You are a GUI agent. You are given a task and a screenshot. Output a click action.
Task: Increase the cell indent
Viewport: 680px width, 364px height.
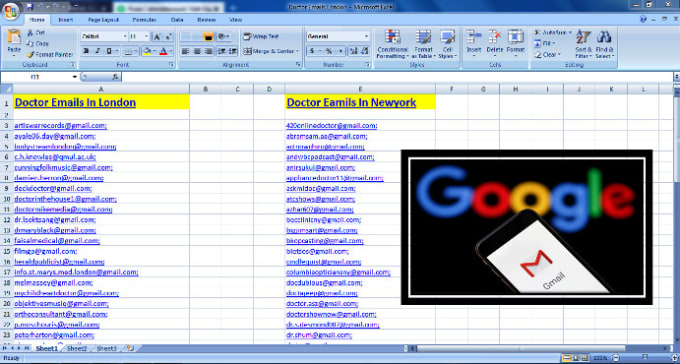[x=232, y=51]
